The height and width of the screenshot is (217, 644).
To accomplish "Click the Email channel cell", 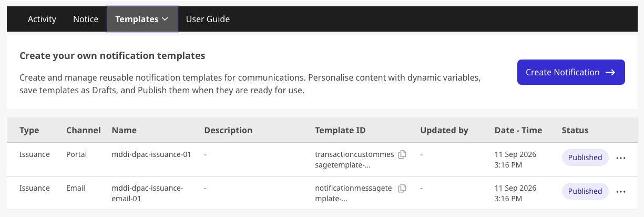I will tap(76, 188).
